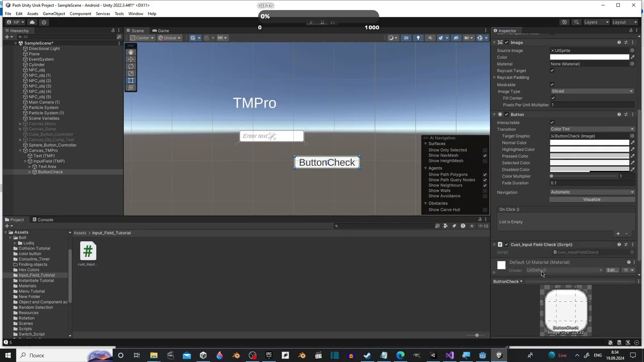
Task: Toggle scene lighting bulb icon
Action: (x=418, y=38)
